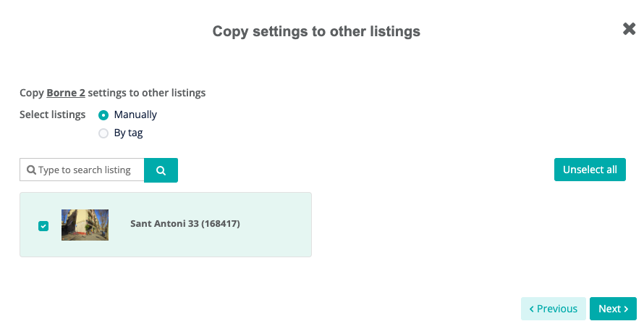644x329 pixels.
Task: Click the Sant Antoni 33 street thumbnail
Action: (85, 225)
